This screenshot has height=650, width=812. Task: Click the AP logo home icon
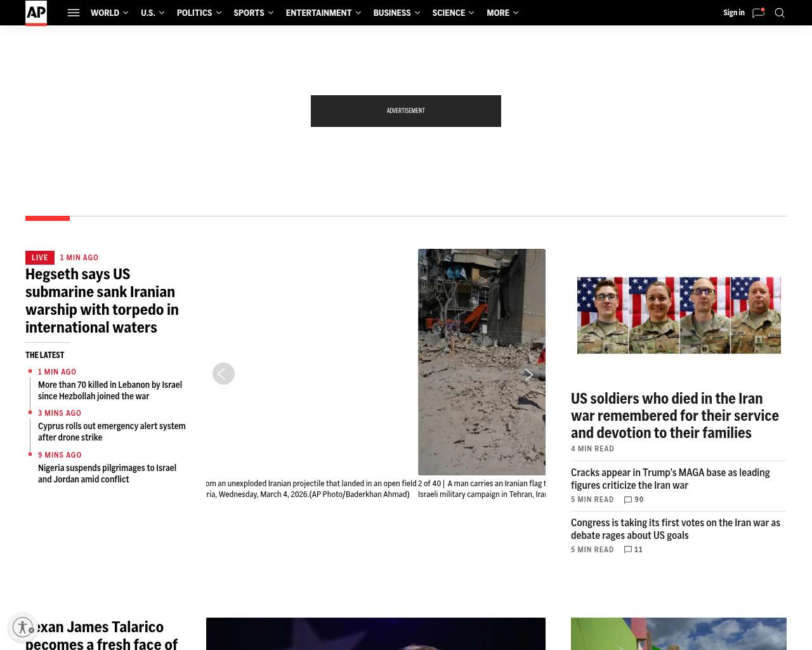click(36, 13)
